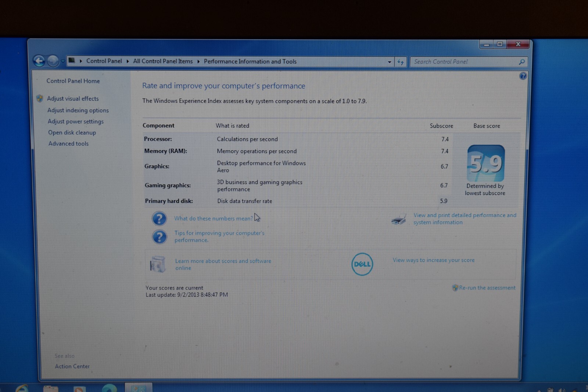
Task: Expand the arrow after All Control Panel Items
Action: pyautogui.click(x=198, y=61)
